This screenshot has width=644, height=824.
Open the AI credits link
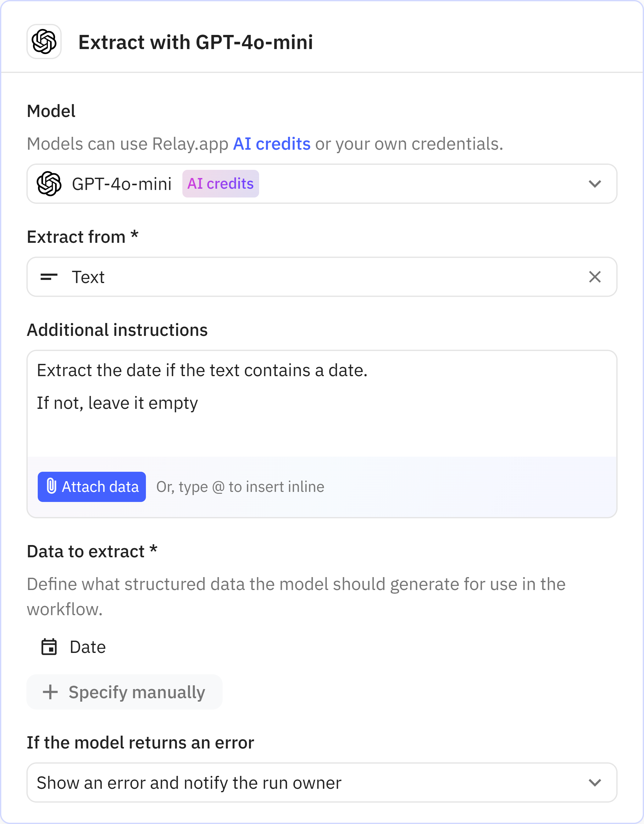click(x=272, y=144)
